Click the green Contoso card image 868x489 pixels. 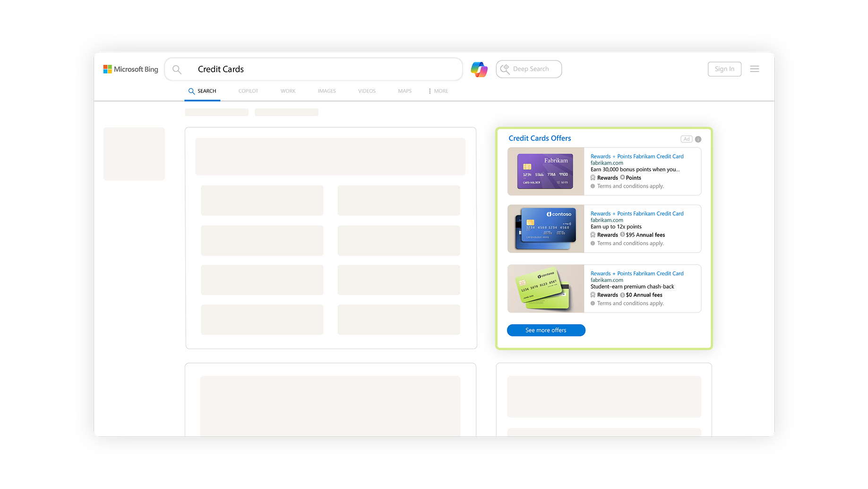545,288
